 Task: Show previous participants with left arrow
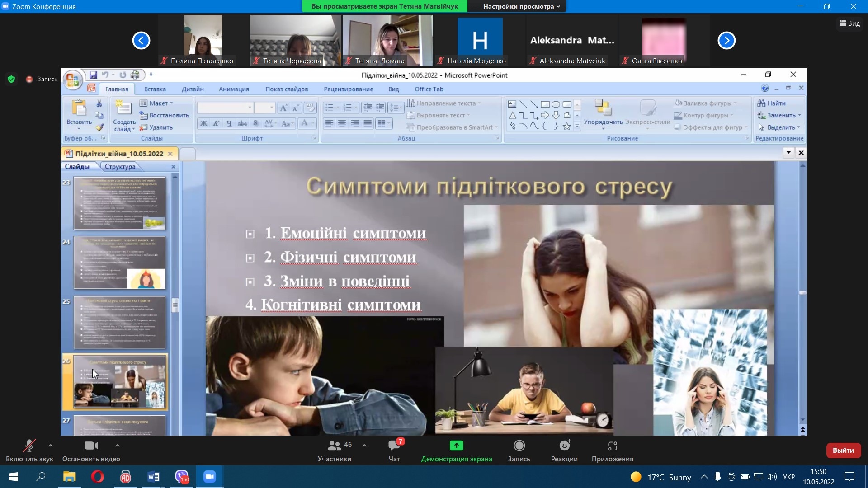141,41
